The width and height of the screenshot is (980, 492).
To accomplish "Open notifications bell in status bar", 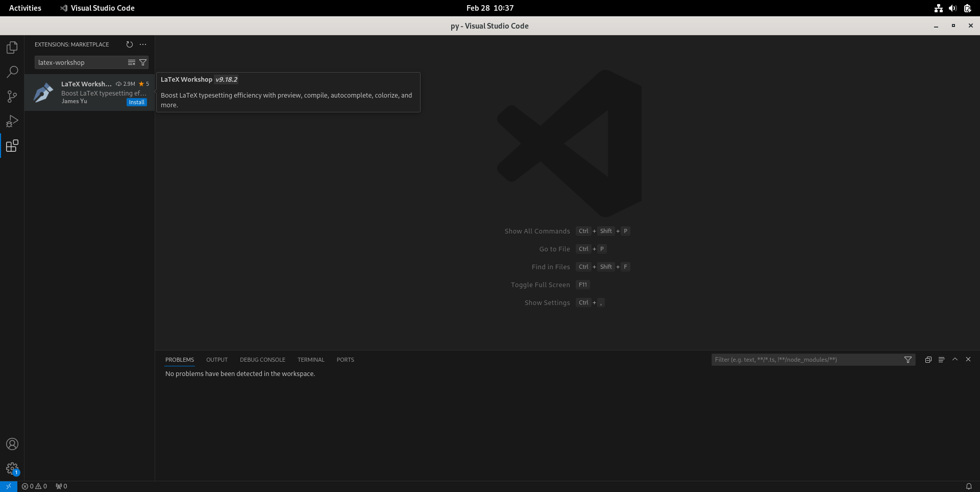I will click(x=968, y=486).
